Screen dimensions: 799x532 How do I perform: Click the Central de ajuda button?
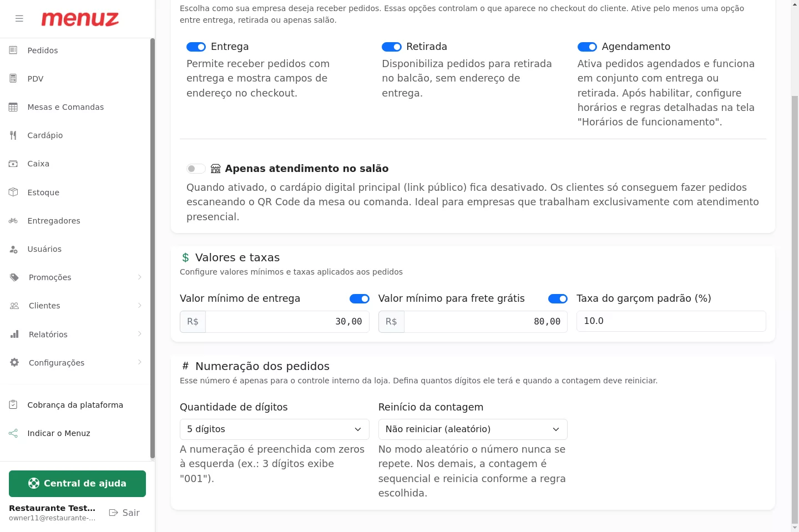pos(77,484)
